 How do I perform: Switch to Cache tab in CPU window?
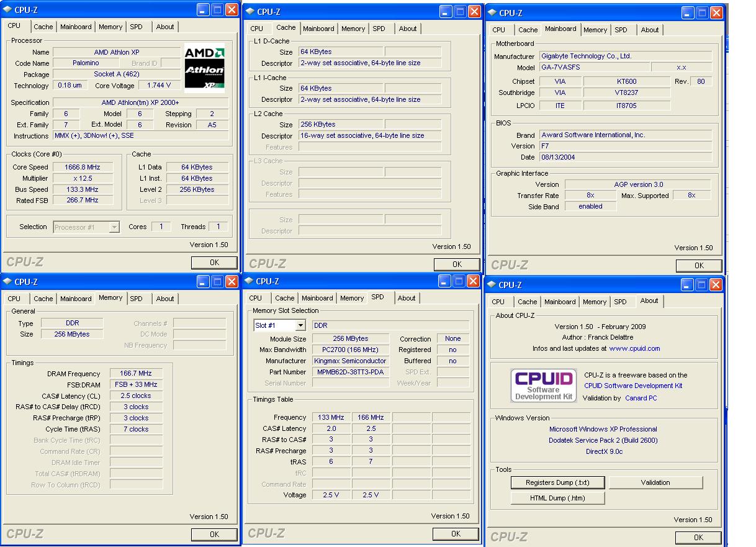pos(43,27)
